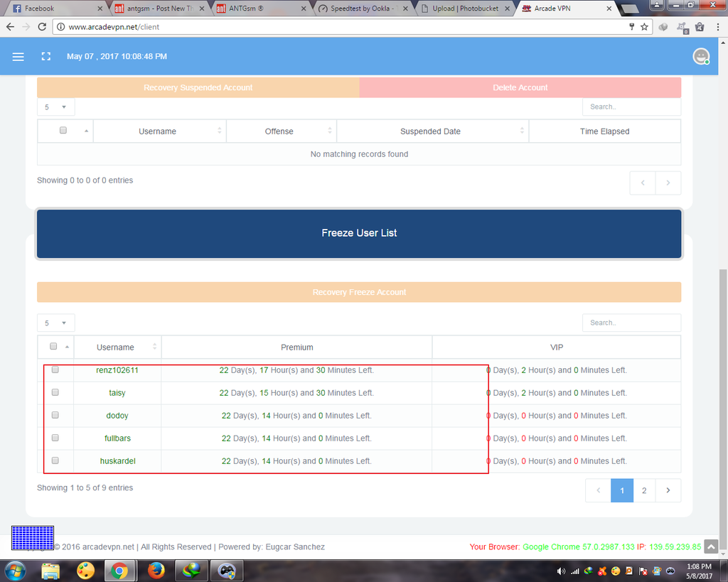The height and width of the screenshot is (582, 728).
Task: Click the scroll-to-top arrow button
Action: coord(712,546)
